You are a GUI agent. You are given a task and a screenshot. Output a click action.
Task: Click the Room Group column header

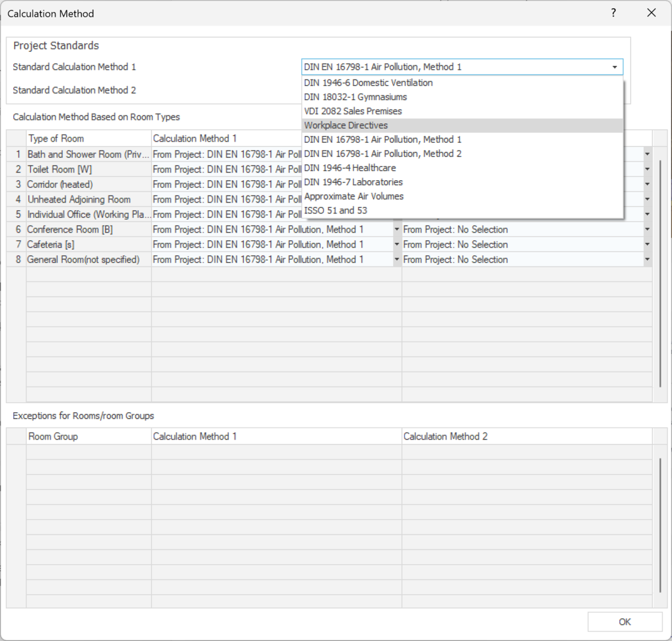click(x=88, y=437)
